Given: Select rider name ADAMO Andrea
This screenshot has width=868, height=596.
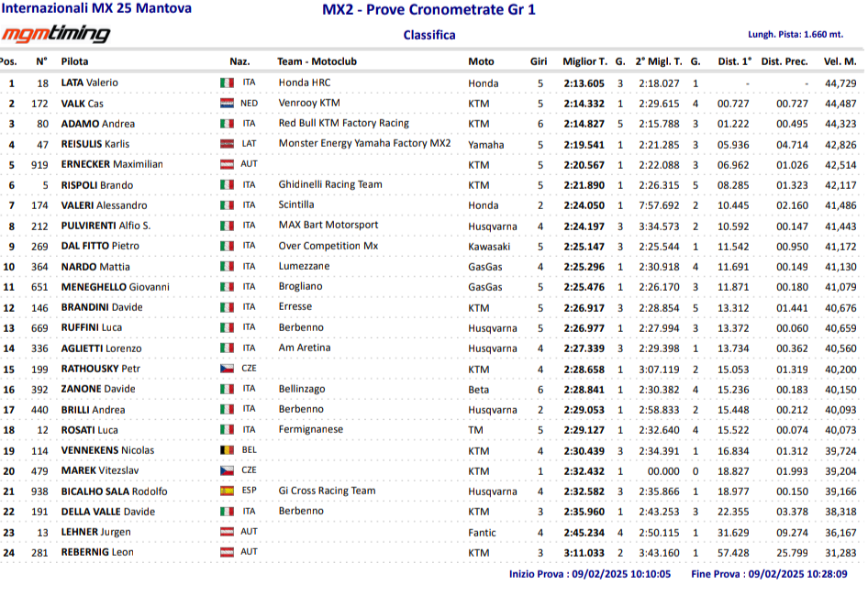Looking at the screenshot, I should point(98,124).
